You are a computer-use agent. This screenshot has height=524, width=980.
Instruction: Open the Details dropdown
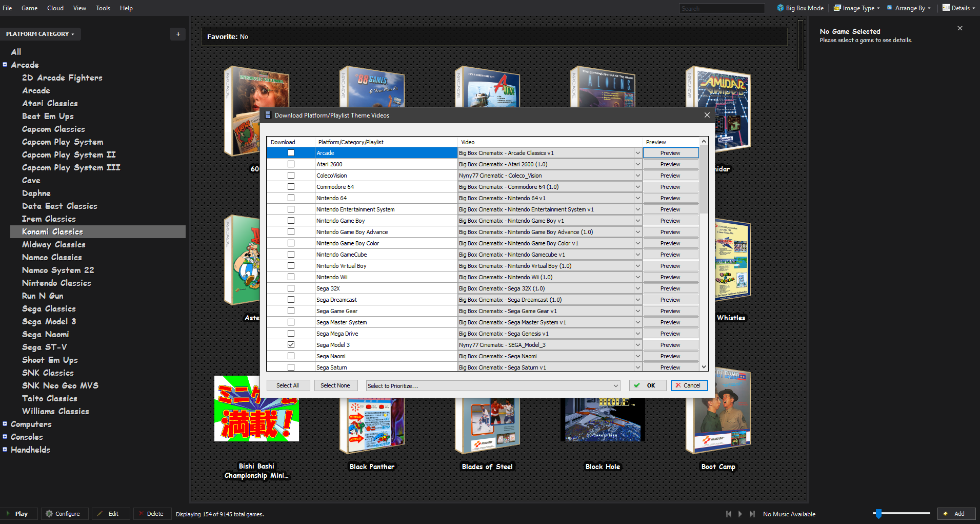pyautogui.click(x=958, y=8)
